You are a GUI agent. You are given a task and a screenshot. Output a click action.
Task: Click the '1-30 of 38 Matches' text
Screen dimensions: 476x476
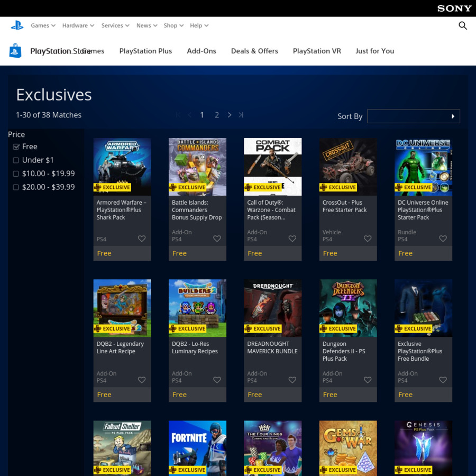click(x=49, y=115)
